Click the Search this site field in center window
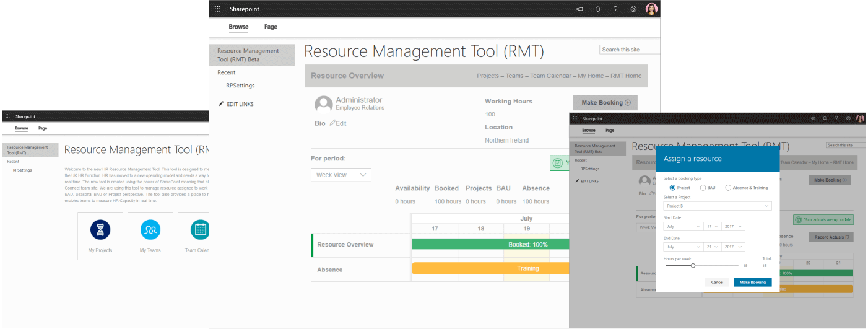868x329 pixels. (x=625, y=50)
